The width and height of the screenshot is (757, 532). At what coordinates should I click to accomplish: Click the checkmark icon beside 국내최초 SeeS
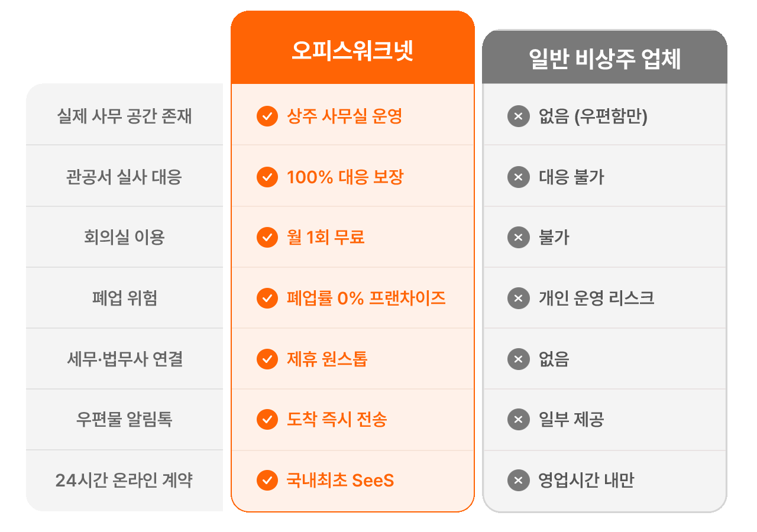pos(267,480)
